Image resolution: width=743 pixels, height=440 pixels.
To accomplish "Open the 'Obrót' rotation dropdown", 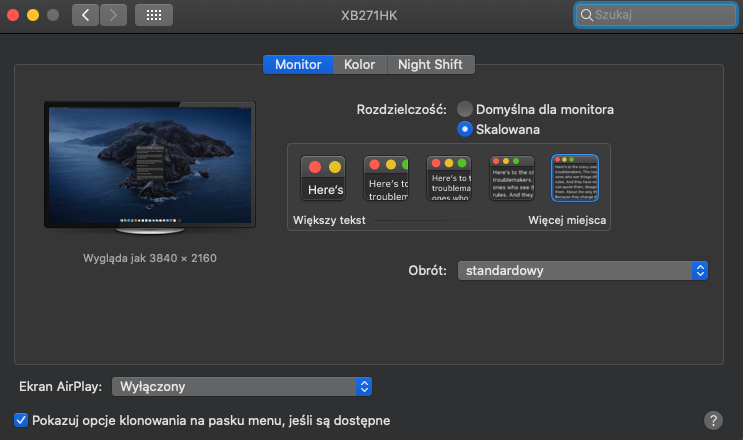I will (583, 271).
